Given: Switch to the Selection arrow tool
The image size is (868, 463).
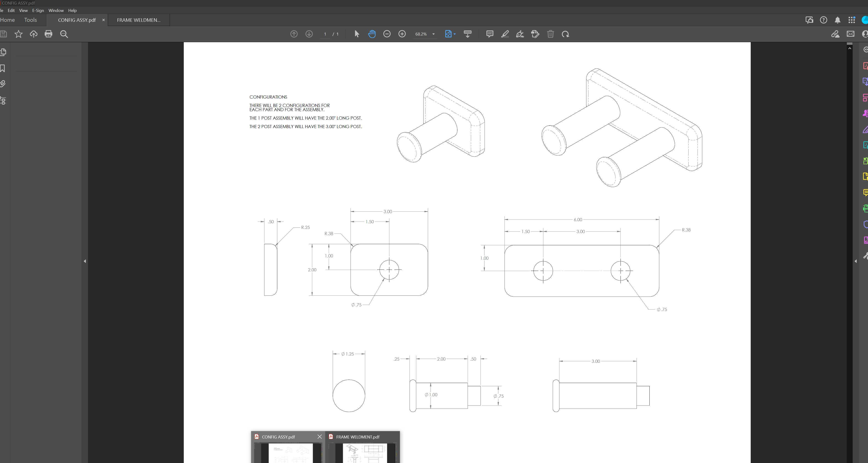Looking at the screenshot, I should tap(356, 34).
